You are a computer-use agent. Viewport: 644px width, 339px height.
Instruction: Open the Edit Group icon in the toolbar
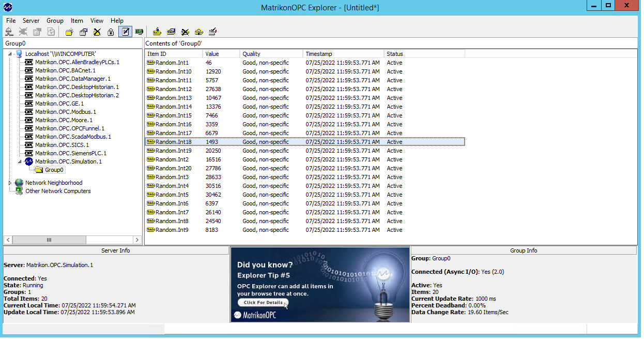(83, 32)
